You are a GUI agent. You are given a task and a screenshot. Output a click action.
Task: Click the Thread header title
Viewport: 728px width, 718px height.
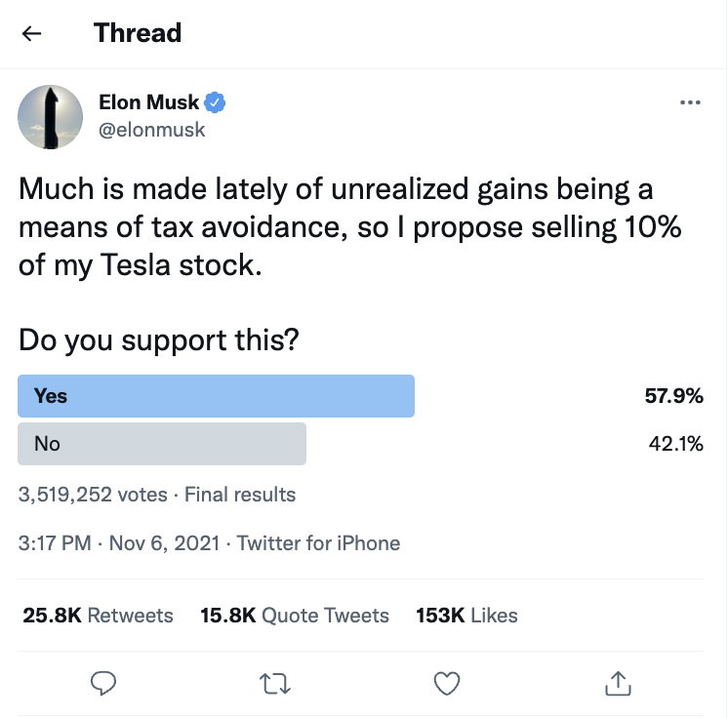[138, 33]
